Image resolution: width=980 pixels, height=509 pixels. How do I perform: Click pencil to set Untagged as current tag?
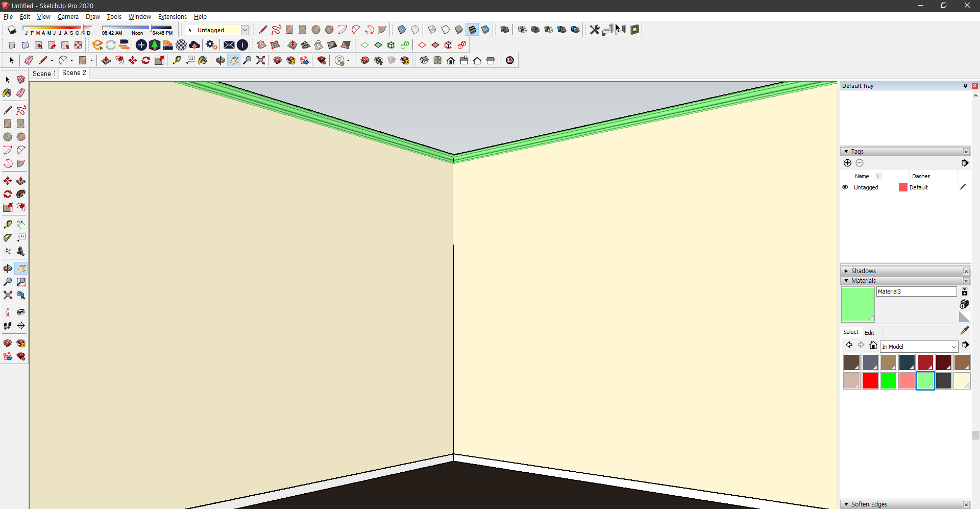point(963,187)
